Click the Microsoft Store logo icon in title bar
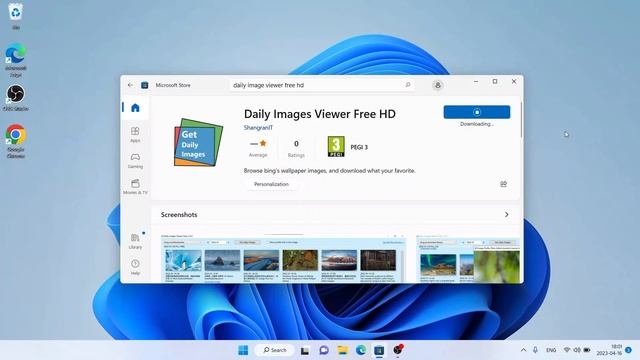This screenshot has width=640, height=360. 144,85
